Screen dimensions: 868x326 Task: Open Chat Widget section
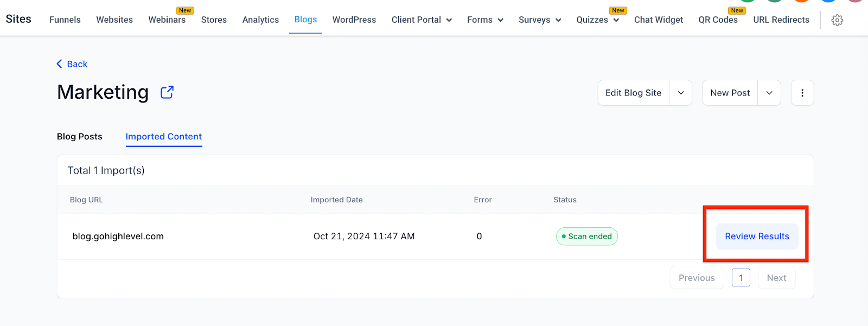659,20
